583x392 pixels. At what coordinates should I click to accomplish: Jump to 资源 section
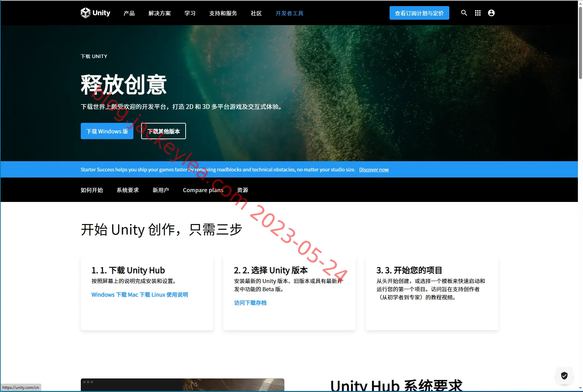pos(243,190)
